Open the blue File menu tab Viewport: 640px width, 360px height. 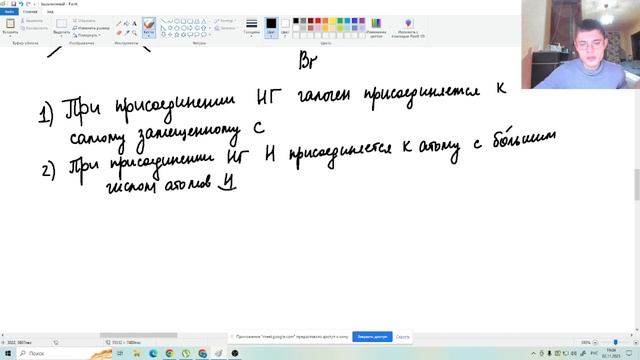[x=9, y=11]
